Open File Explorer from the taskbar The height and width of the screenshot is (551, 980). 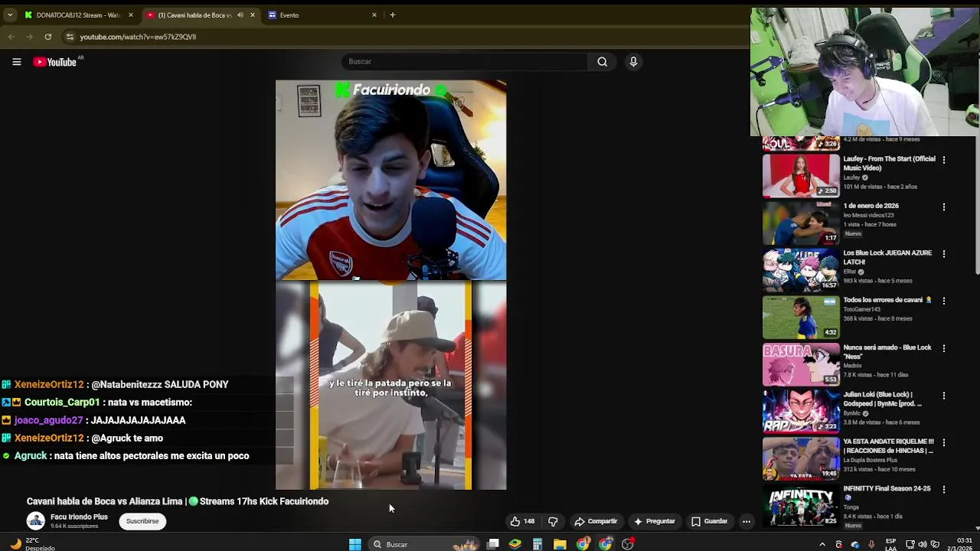click(x=560, y=544)
